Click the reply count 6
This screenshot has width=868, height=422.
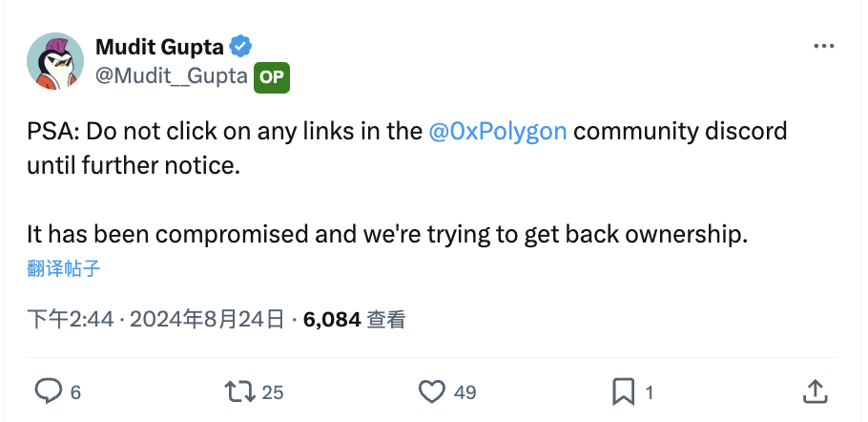[x=75, y=391]
